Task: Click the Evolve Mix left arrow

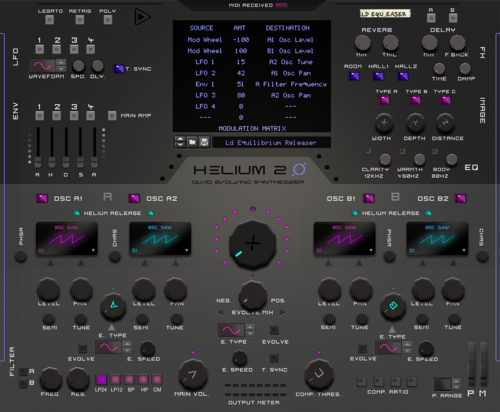Action: 221,312
